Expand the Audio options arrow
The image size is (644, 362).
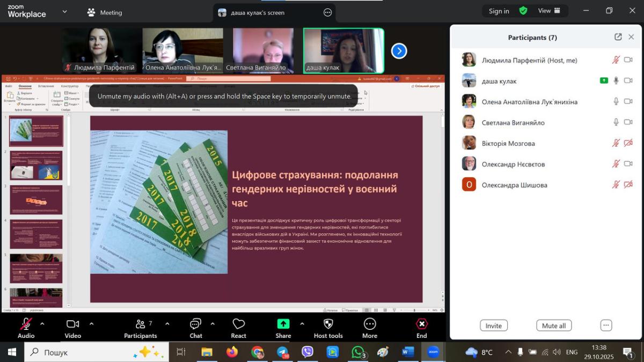(42, 323)
